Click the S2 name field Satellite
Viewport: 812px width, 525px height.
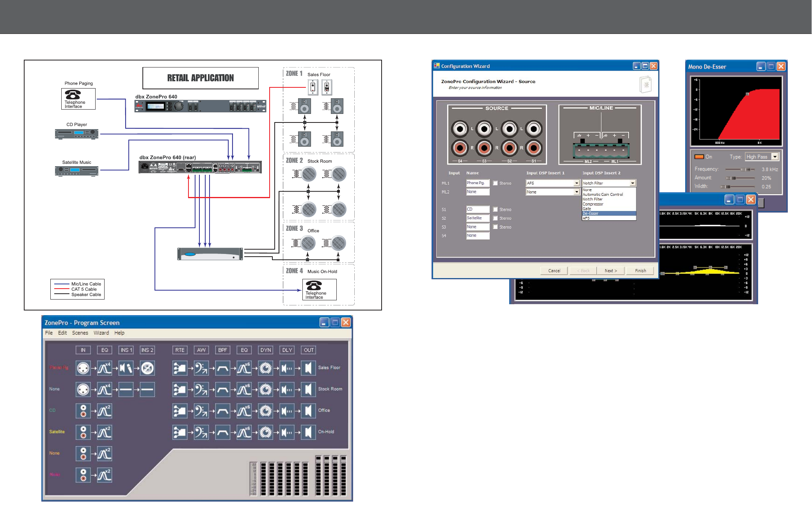pos(478,218)
